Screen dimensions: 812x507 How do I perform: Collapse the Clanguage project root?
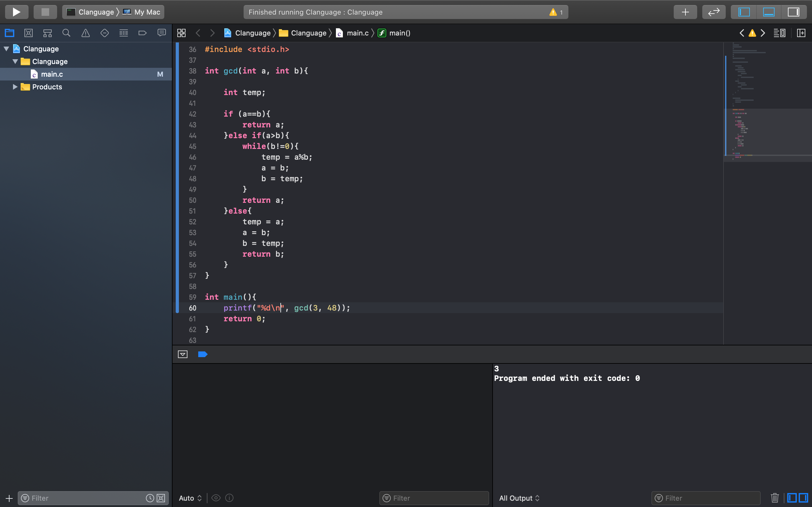[6, 49]
